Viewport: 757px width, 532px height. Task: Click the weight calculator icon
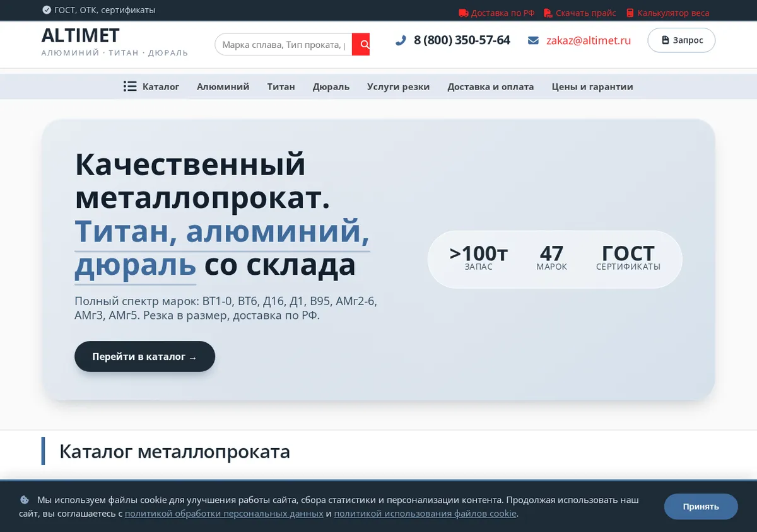[630, 13]
